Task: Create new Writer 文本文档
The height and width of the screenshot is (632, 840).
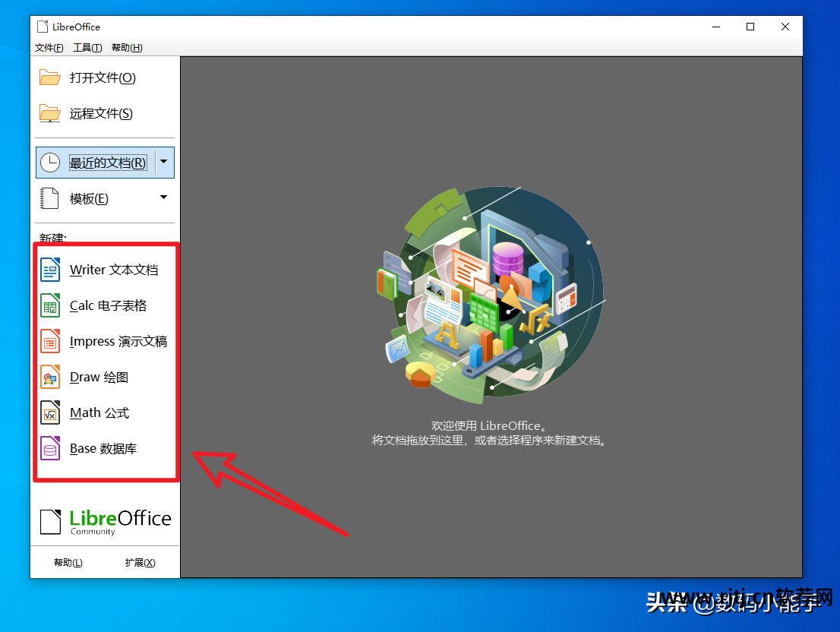Action: pos(114,270)
